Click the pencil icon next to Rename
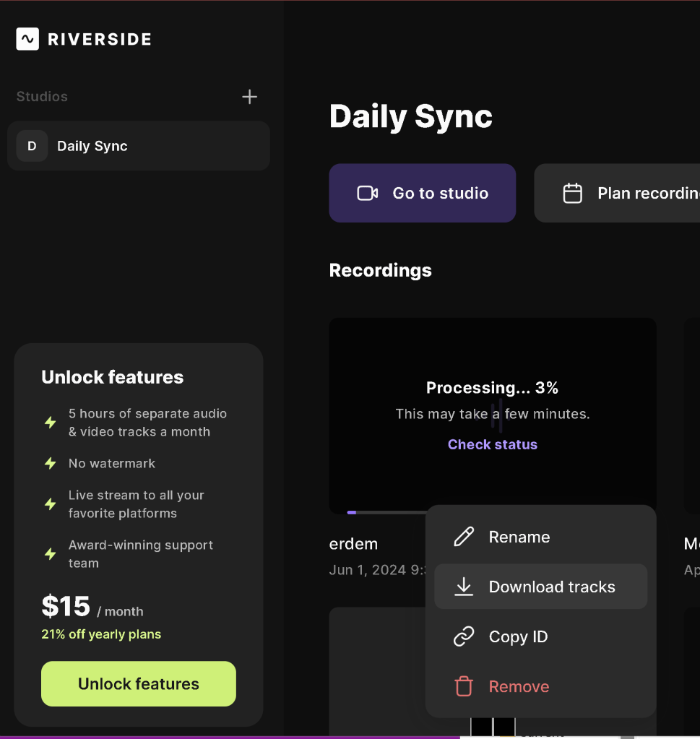The height and width of the screenshot is (739, 700). coord(464,537)
